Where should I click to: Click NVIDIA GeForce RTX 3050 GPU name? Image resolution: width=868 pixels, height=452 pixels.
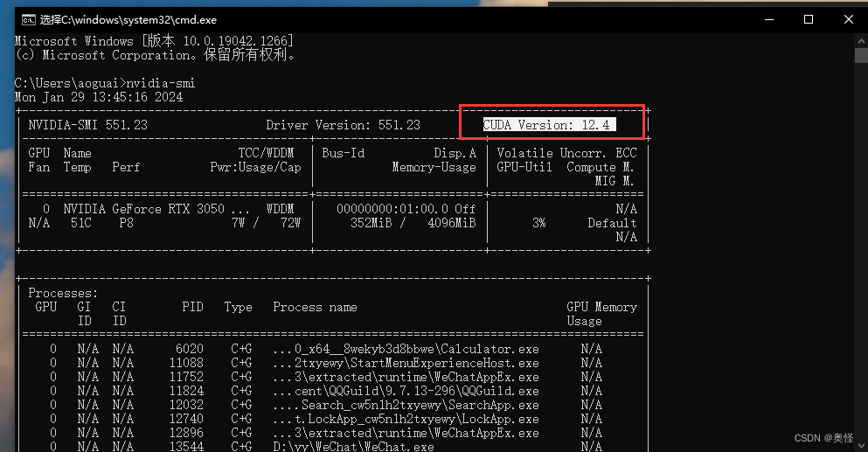pyautogui.click(x=144, y=209)
